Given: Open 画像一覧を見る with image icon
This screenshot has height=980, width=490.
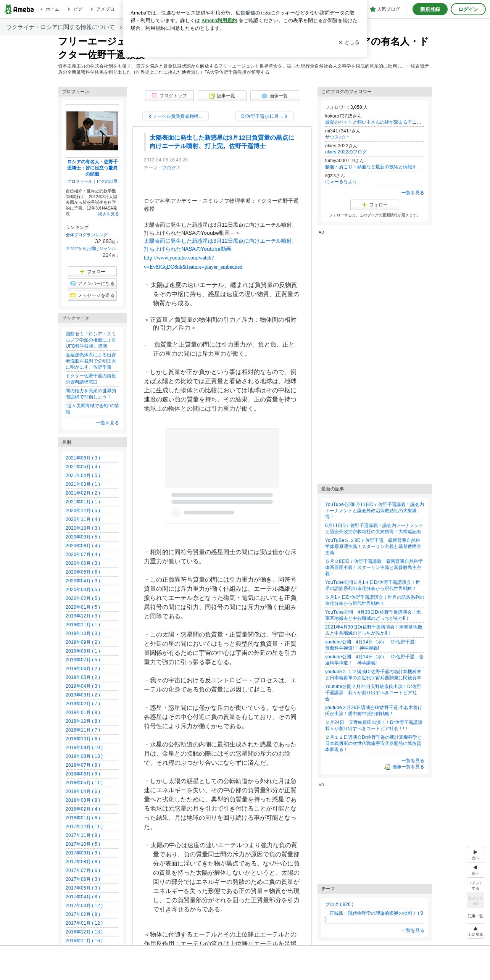Looking at the screenshot, I should coord(404,767).
